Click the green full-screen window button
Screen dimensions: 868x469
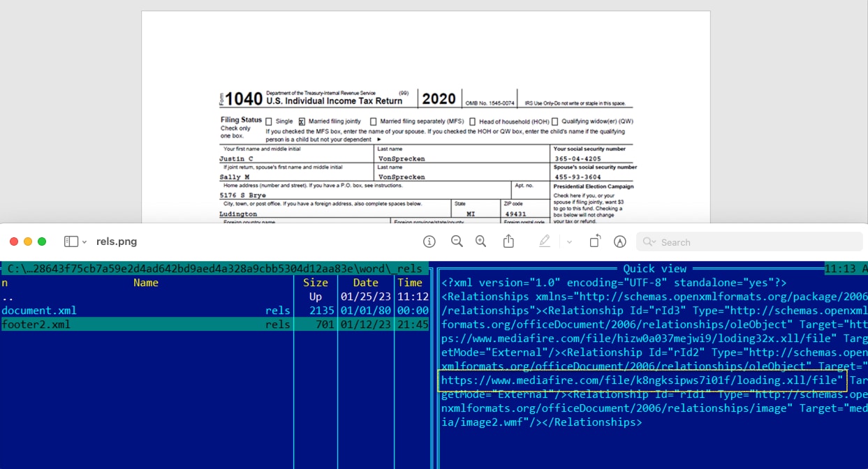point(42,241)
